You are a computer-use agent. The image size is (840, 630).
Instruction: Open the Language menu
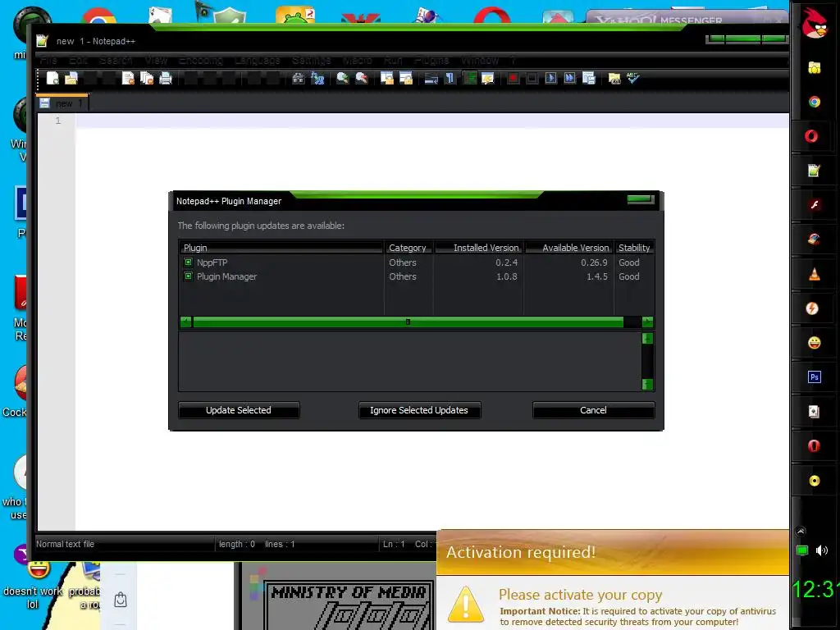pos(257,60)
